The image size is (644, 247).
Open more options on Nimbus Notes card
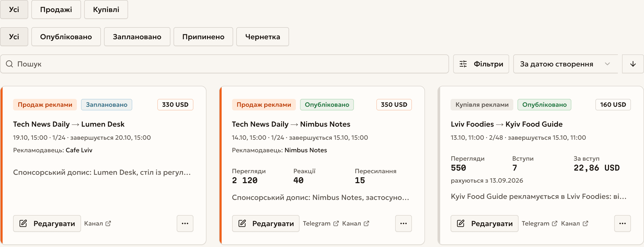point(404,223)
